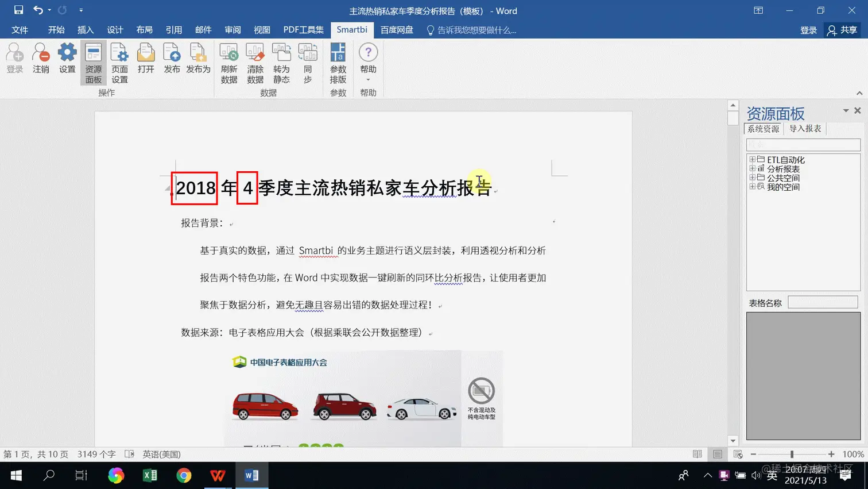The image size is (868, 489).
Task: Switch to the 百度网盘 ribbon tab
Action: (x=397, y=30)
